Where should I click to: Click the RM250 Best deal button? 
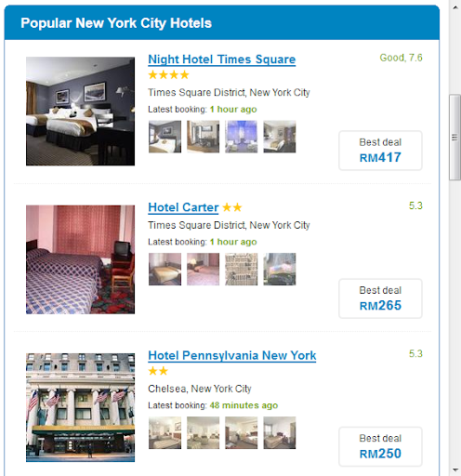click(380, 446)
